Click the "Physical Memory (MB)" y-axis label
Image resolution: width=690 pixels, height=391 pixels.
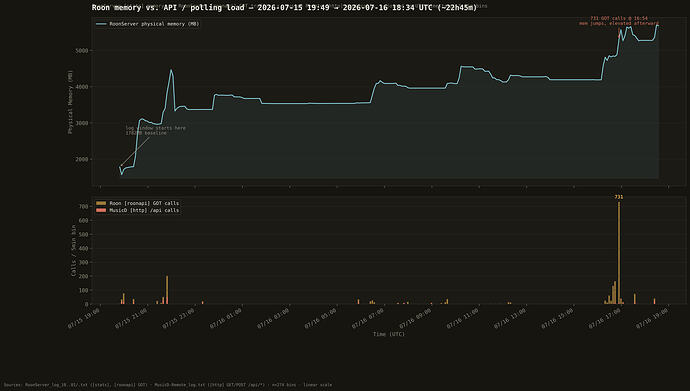tap(70, 102)
